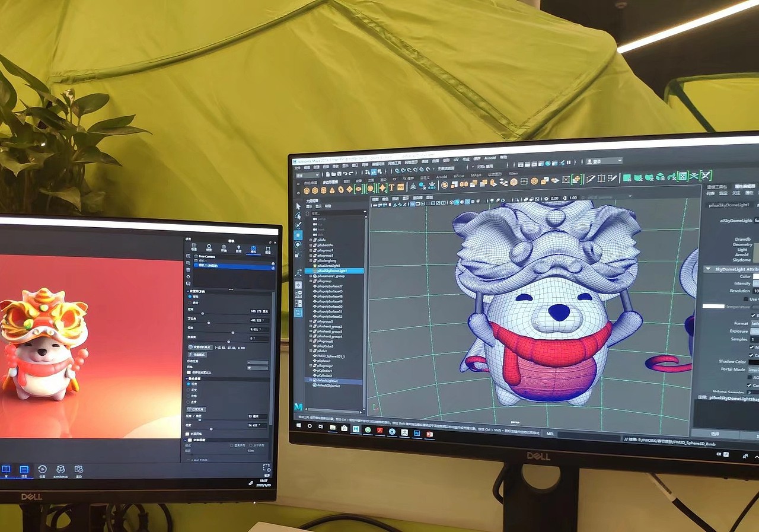
Task: Open the Format dropdown in Attribute Editor
Action: click(x=755, y=323)
